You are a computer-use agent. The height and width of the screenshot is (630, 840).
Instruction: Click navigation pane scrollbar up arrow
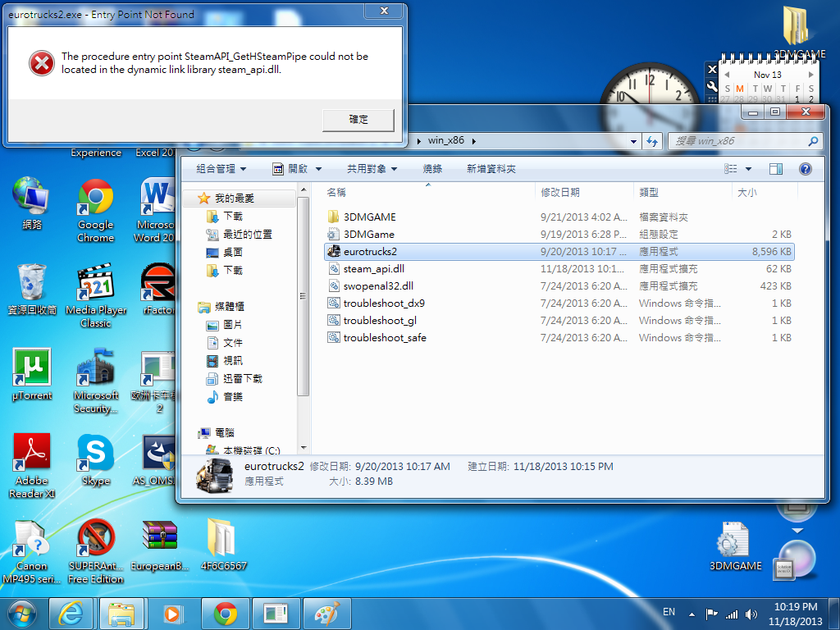pyautogui.click(x=304, y=190)
